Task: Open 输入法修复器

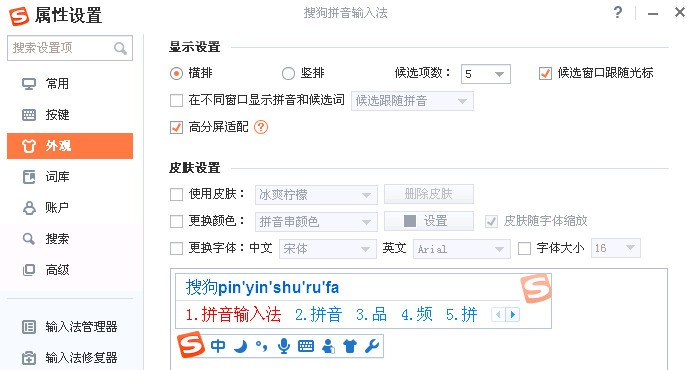Action: pos(70,358)
